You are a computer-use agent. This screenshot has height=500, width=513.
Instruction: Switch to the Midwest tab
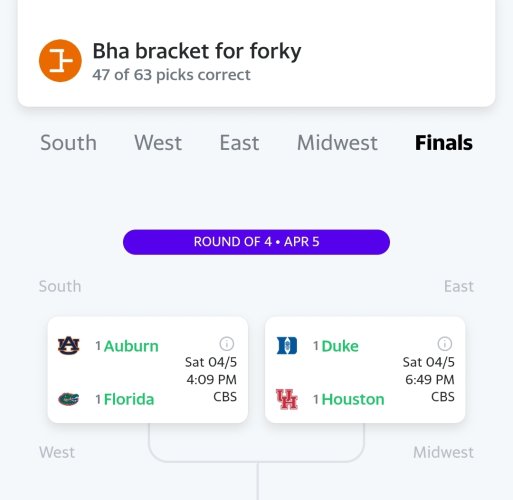coord(337,143)
